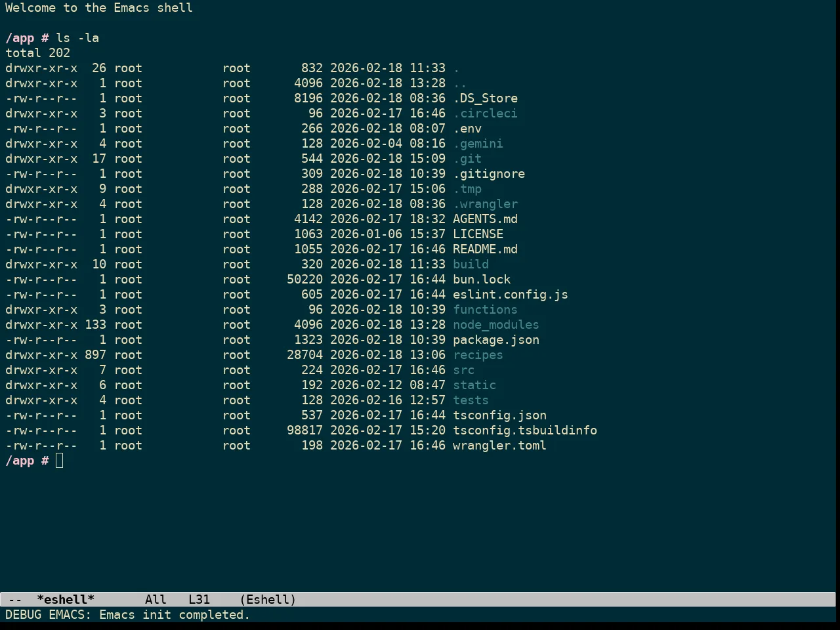Screen dimensions: 840x630
Task: Click the parent directory '..' entry
Action: click(460, 83)
